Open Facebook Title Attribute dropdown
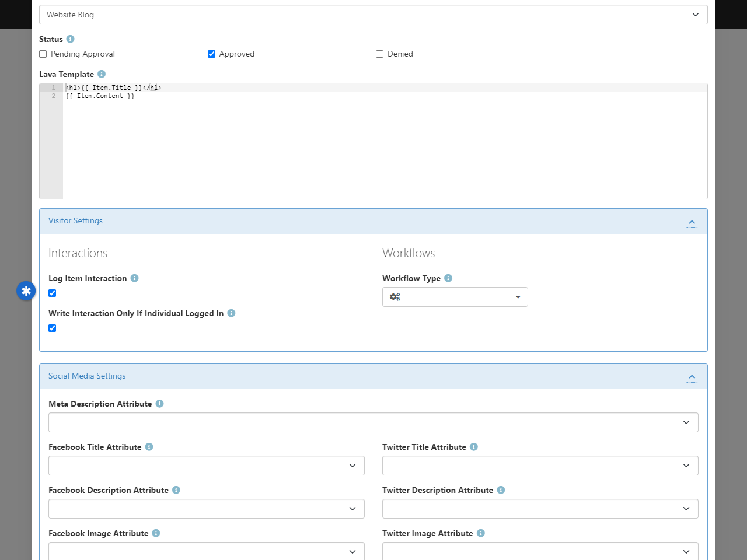Screen dimensions: 747x560 coord(207,466)
